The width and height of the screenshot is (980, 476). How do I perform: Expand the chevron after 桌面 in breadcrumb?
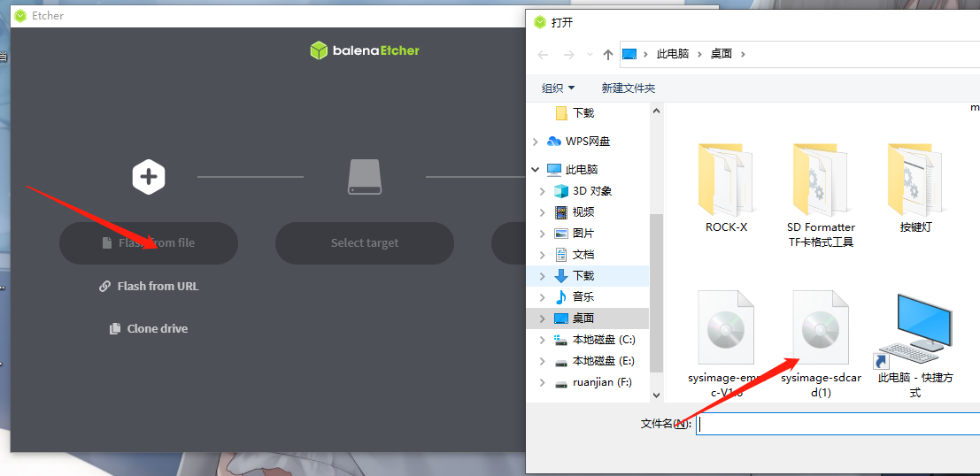pyautogui.click(x=743, y=54)
